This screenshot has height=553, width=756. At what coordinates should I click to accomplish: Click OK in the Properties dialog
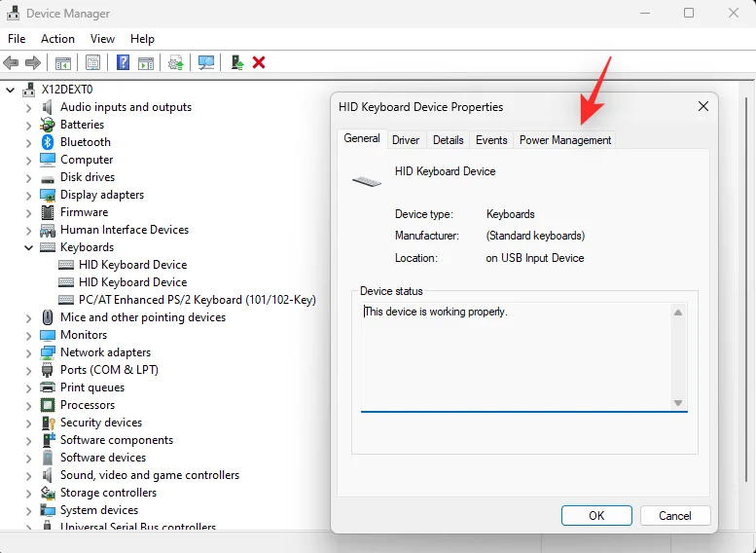596,515
